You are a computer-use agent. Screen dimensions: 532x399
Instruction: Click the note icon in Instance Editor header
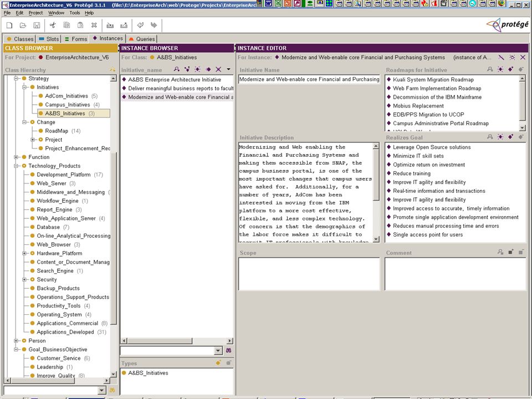coord(501,57)
